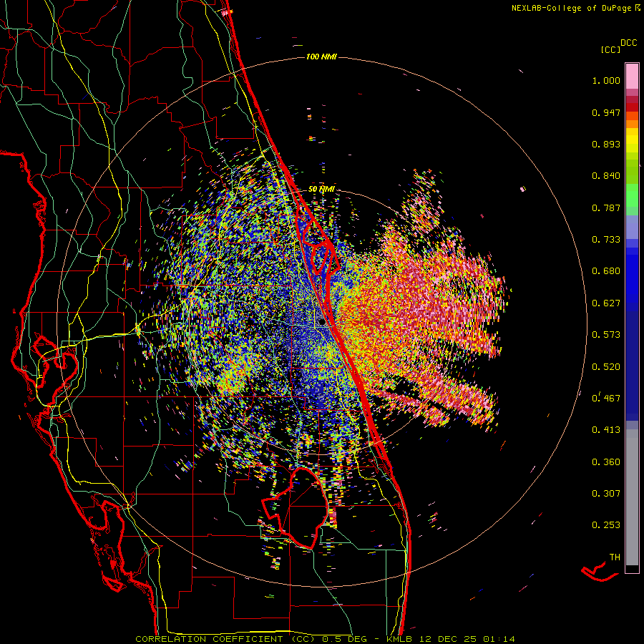Click the [CC] units label
The image size is (644, 644).
click(x=610, y=49)
